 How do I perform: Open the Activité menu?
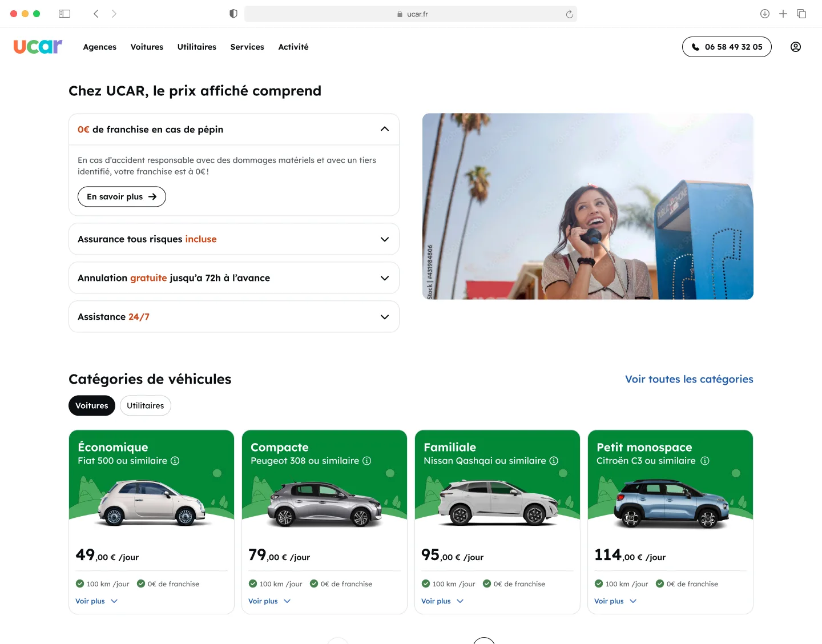click(x=293, y=47)
